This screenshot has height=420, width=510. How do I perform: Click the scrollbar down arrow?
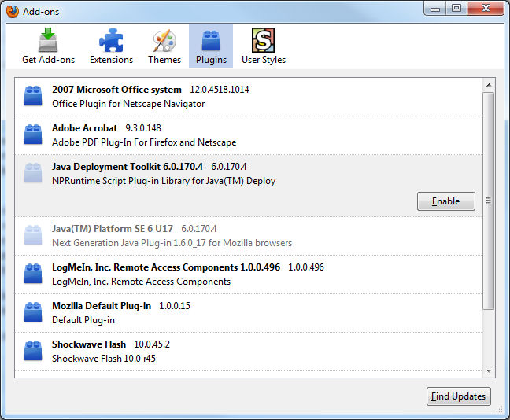[489, 370]
